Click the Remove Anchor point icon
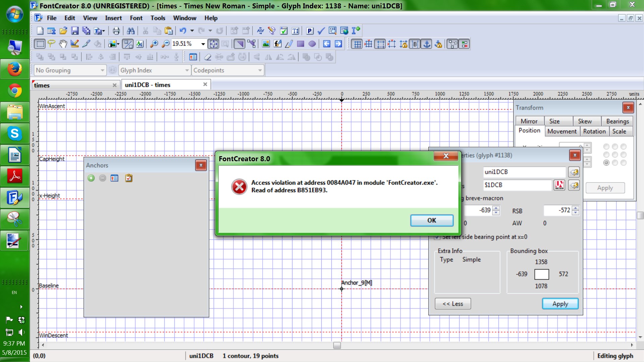644x362 pixels. click(x=102, y=178)
